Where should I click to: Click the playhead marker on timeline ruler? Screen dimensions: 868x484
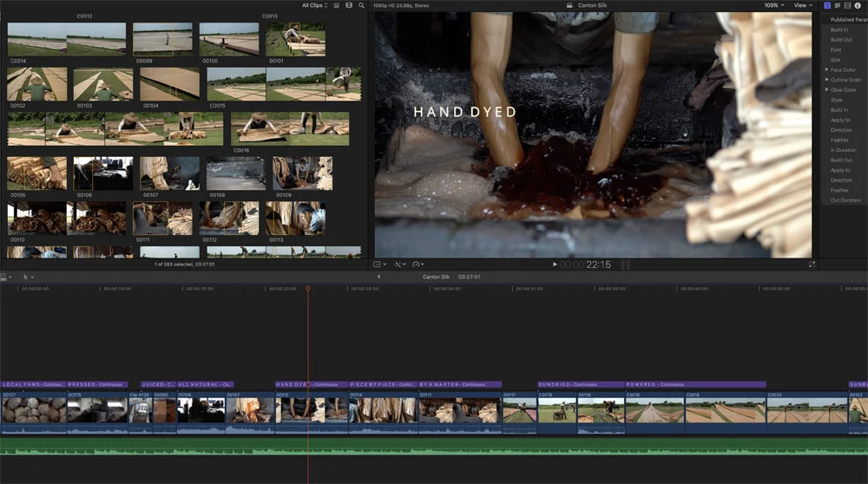coord(308,288)
